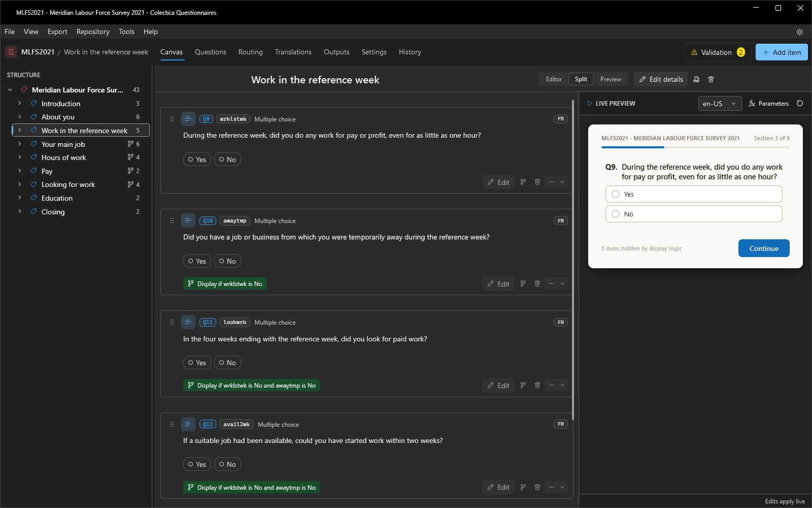The width and height of the screenshot is (812, 508).
Task: Expand the About you section
Action: click(x=20, y=117)
